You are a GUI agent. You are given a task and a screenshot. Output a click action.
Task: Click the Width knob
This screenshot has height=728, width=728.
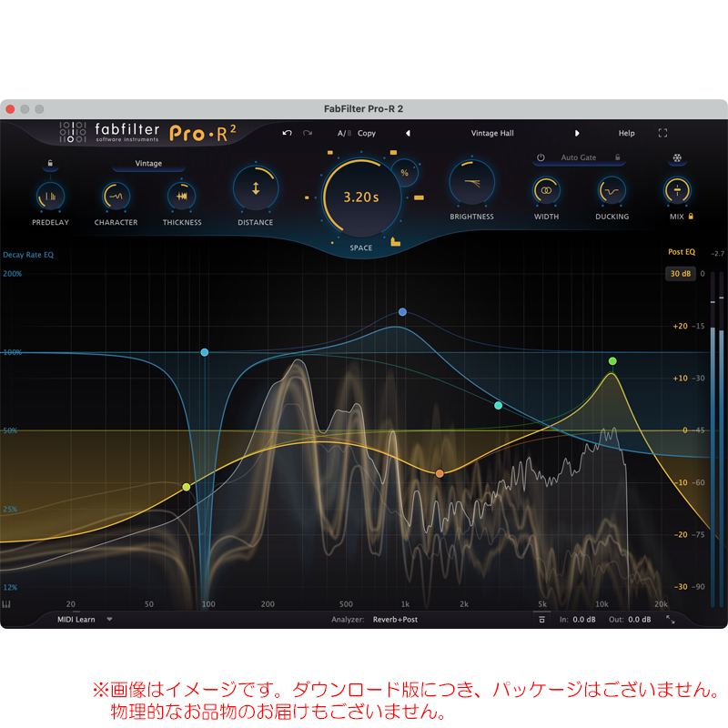(x=546, y=191)
